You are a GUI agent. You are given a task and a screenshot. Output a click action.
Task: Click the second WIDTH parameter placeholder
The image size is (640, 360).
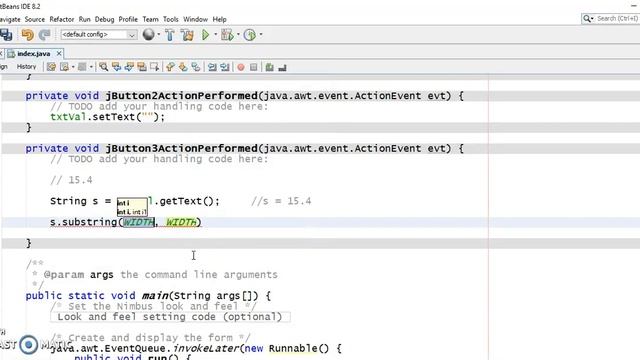[181, 222]
